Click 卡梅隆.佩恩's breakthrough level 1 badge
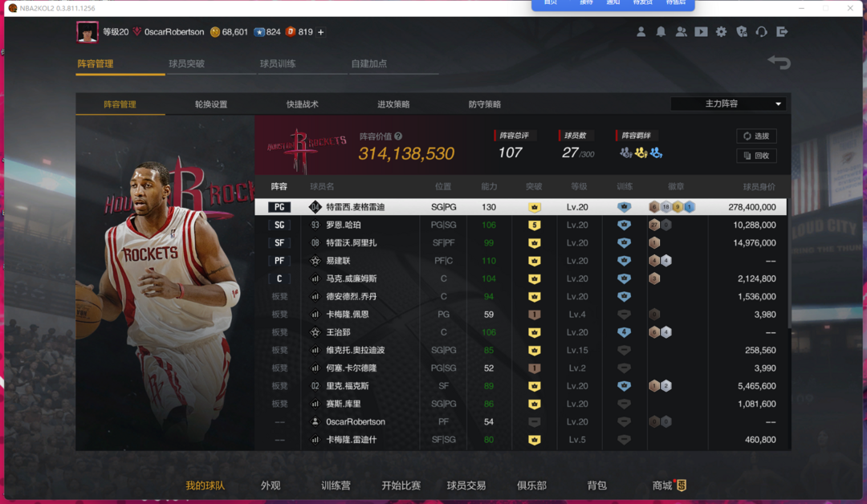 [x=534, y=315]
